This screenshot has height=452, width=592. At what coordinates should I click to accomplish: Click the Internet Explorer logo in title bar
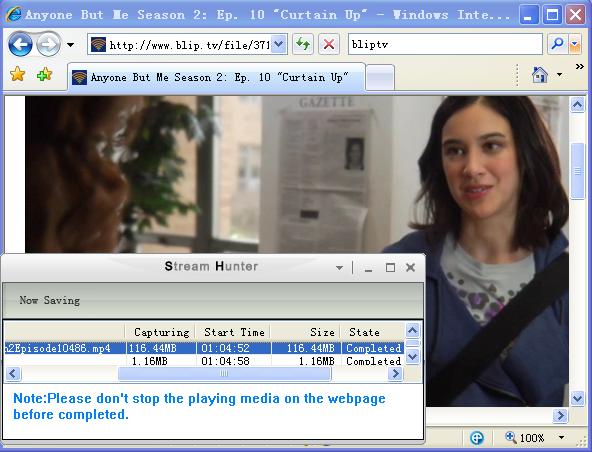click(x=14, y=14)
